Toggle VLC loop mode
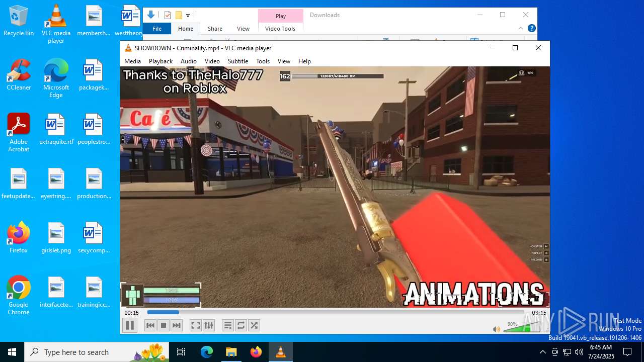 point(241,325)
